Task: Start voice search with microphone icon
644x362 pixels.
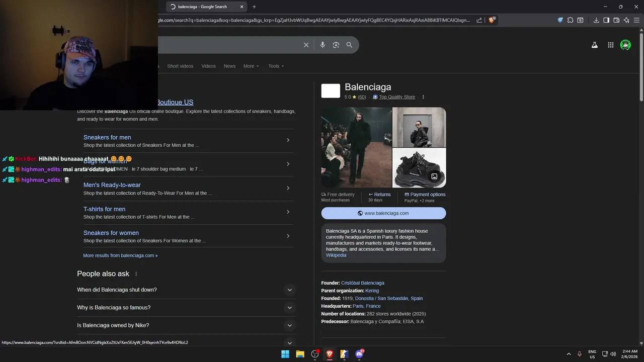Action: point(323,45)
